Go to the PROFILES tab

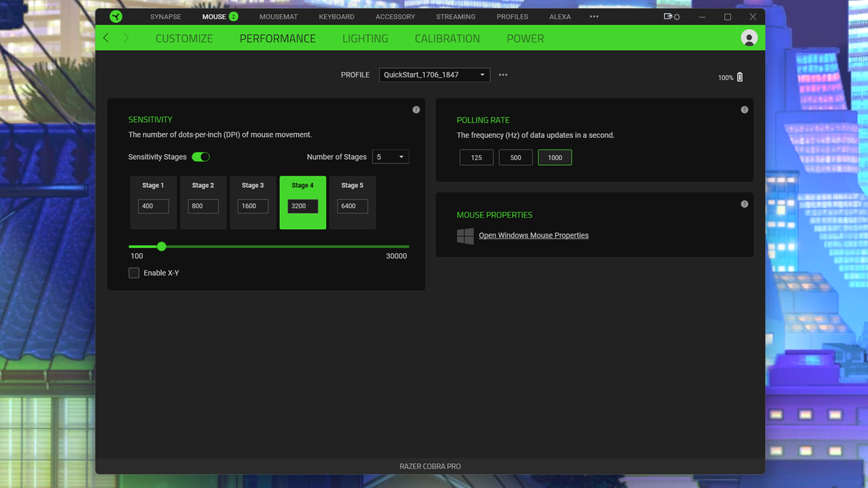click(x=512, y=17)
